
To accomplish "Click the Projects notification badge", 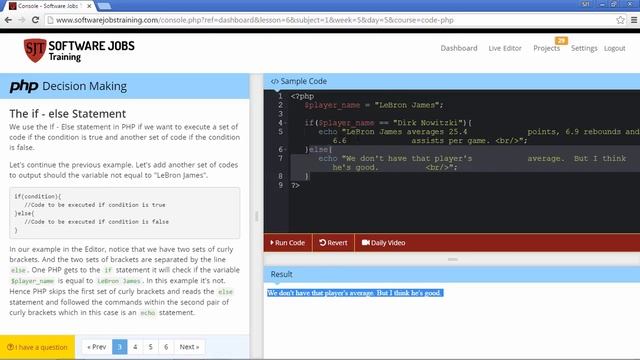I will 561,40.
